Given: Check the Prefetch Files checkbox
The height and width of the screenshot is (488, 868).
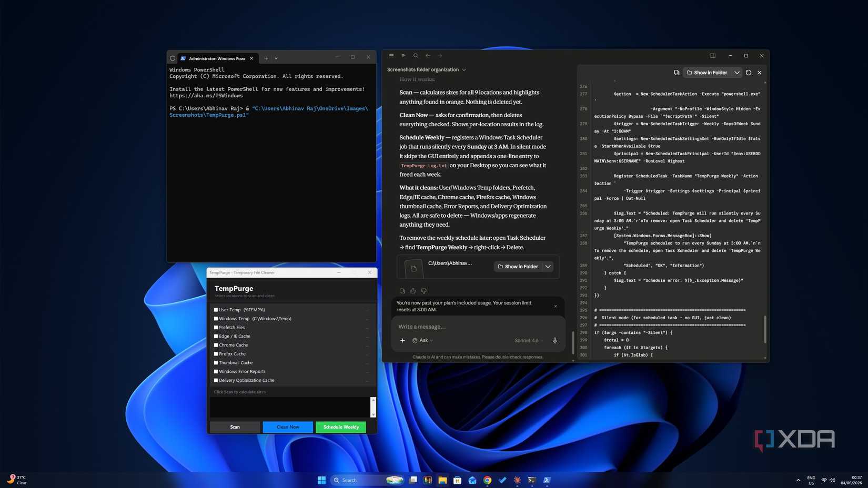Looking at the screenshot, I should pos(216,327).
